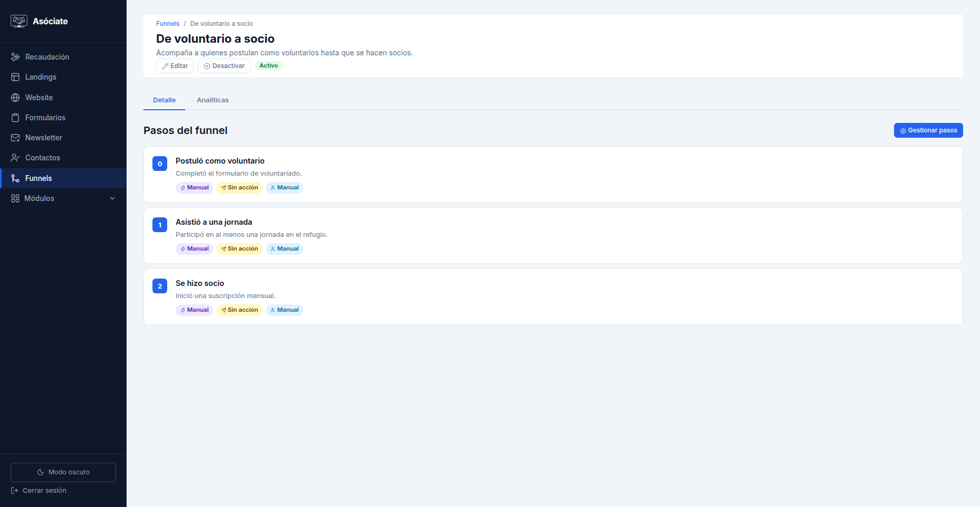Click the Editar button
This screenshot has height=507, width=980.
click(x=175, y=66)
